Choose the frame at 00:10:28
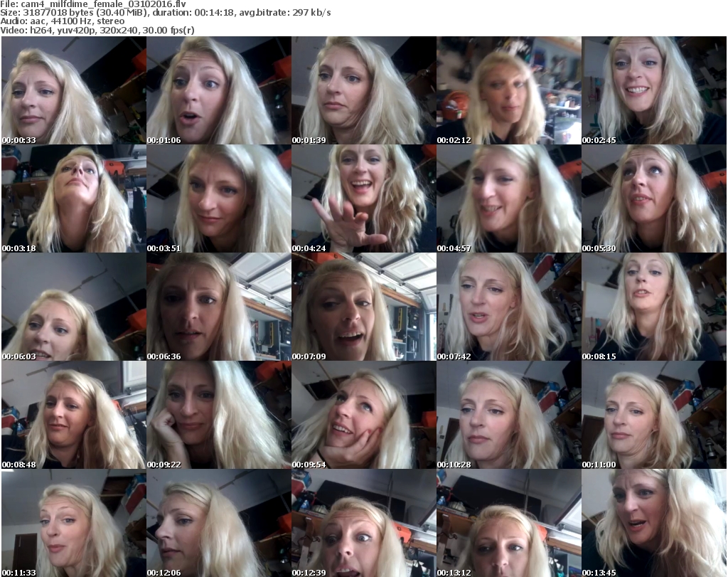 tap(508, 415)
